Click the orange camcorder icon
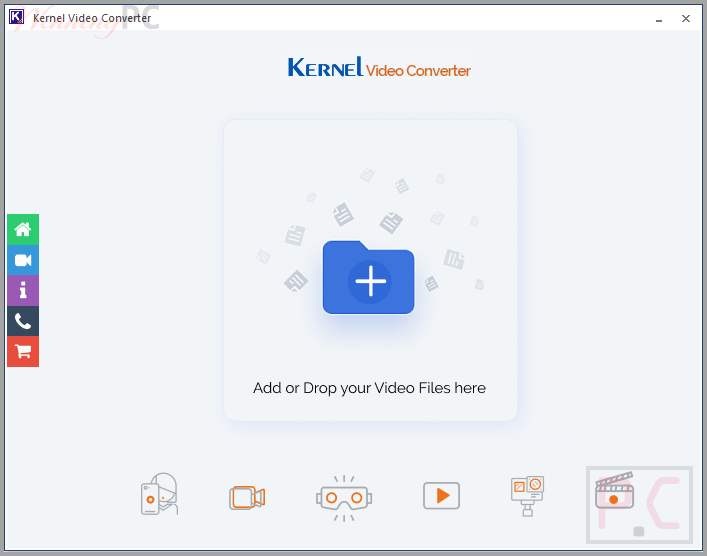The image size is (707, 556). [x=247, y=498]
